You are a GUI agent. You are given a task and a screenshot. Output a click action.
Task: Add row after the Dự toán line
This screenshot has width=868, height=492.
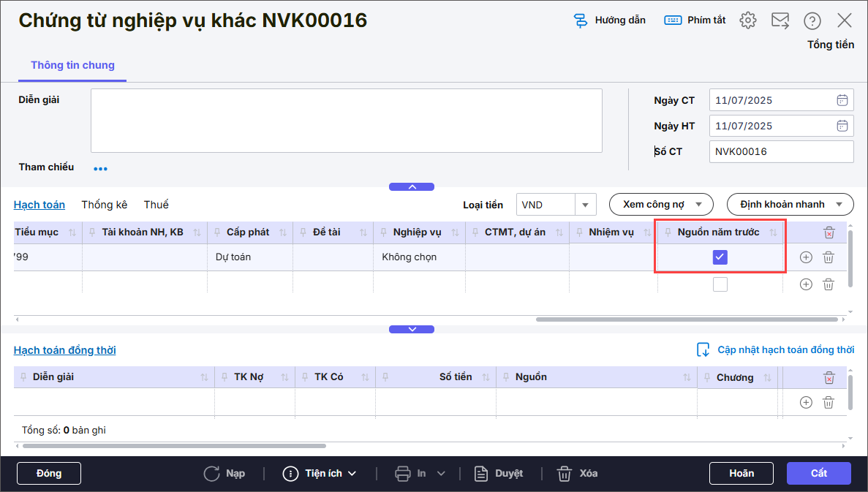[806, 257]
